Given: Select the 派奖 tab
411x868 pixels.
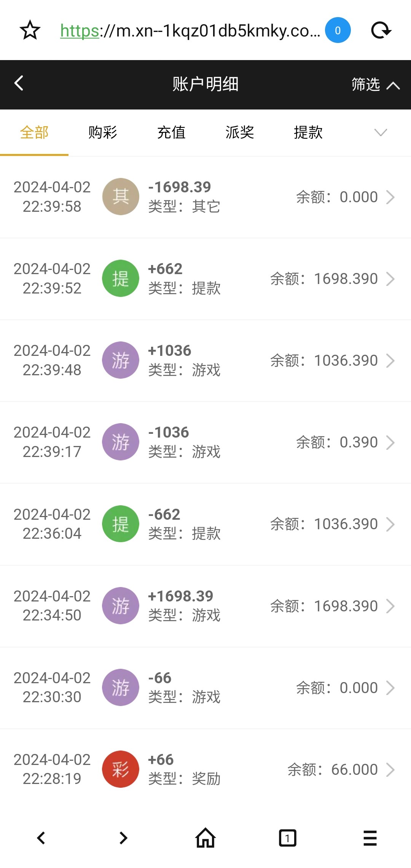Looking at the screenshot, I should tap(240, 132).
